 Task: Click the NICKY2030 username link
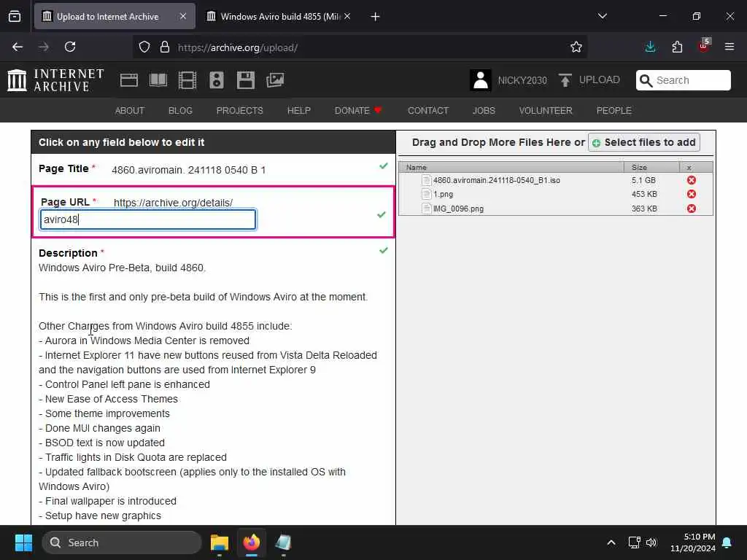click(522, 80)
